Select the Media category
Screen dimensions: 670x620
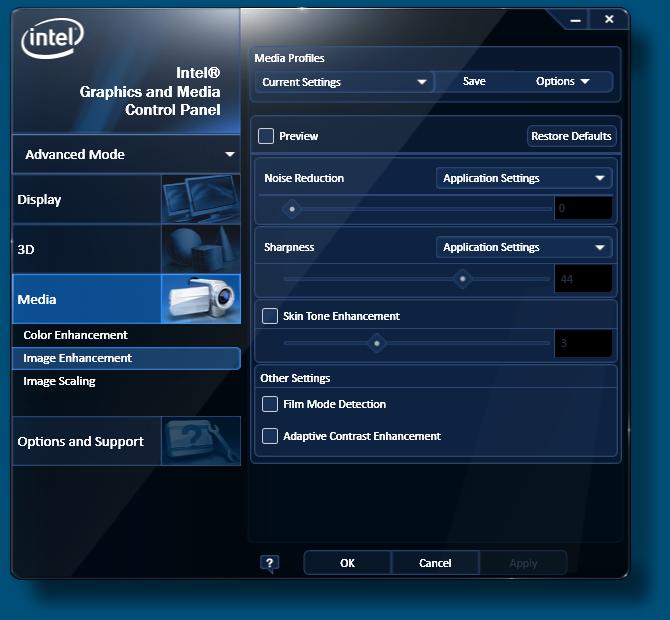(x=126, y=299)
